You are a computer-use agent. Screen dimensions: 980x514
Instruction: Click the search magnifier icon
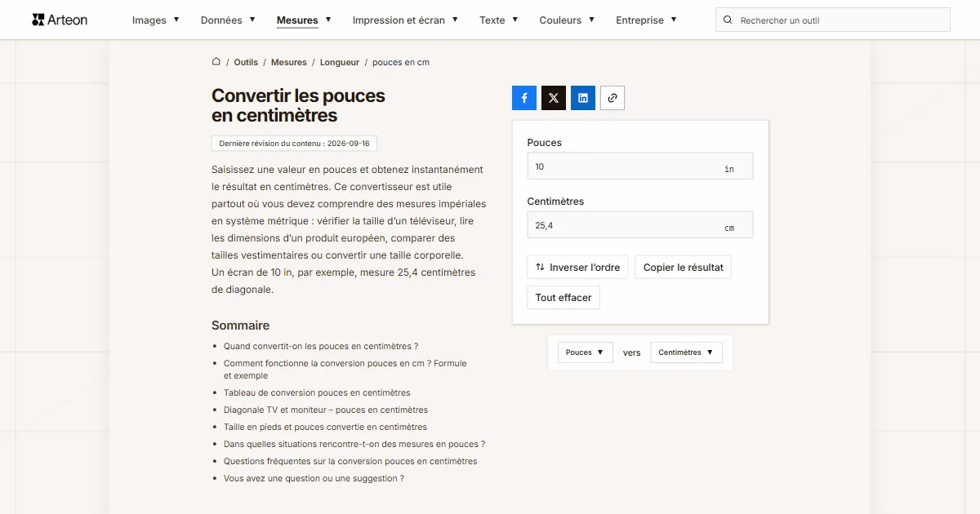pyautogui.click(x=728, y=20)
